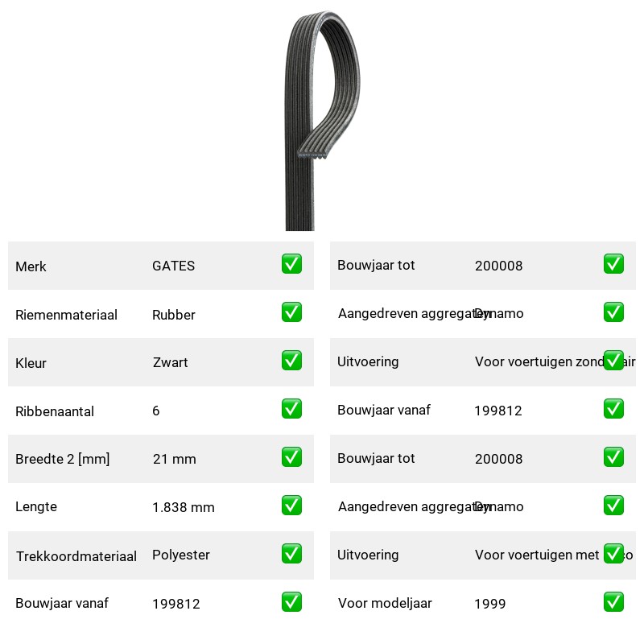
Task: Select the Polyester material value
Action: pyautogui.click(x=180, y=555)
